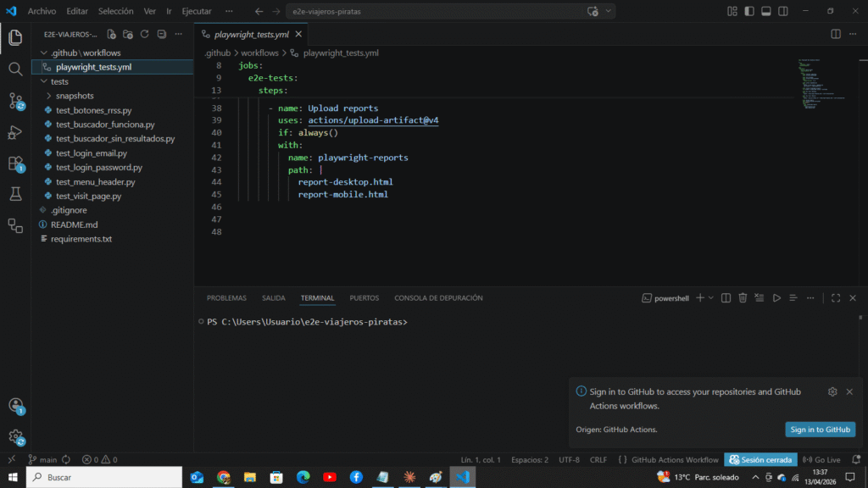Screen dimensions: 868x488
Task: Open Chrome from the taskbar
Action: (x=224, y=477)
